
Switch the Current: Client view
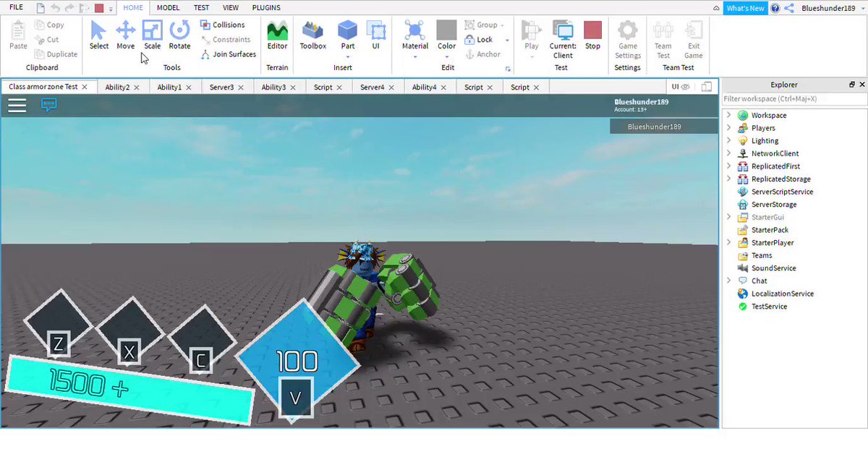click(x=563, y=39)
